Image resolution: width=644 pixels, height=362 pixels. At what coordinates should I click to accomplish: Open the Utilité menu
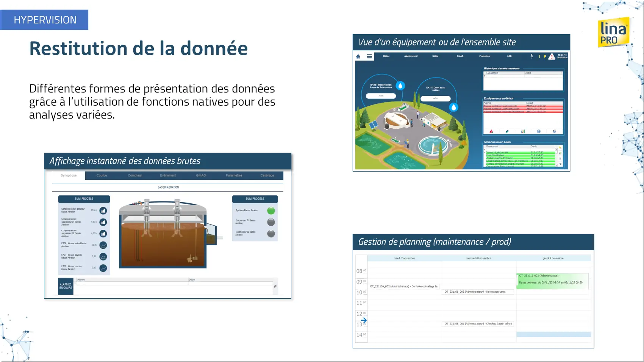click(435, 56)
